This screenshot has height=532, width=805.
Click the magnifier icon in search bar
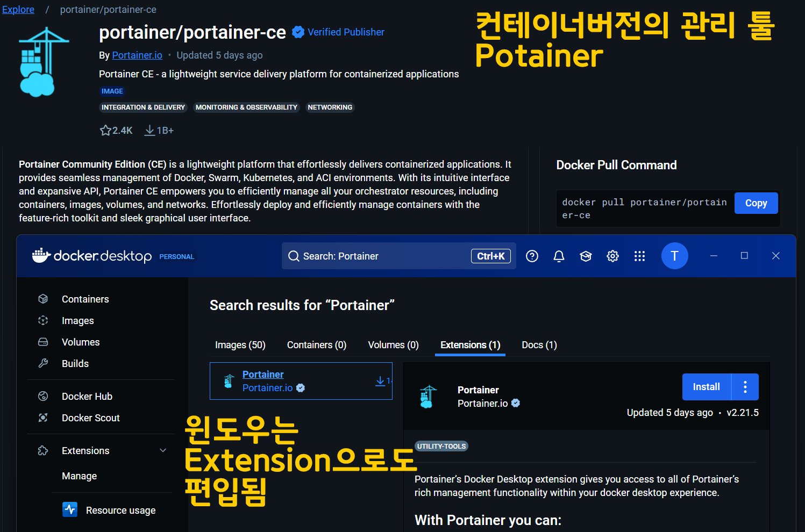[294, 256]
